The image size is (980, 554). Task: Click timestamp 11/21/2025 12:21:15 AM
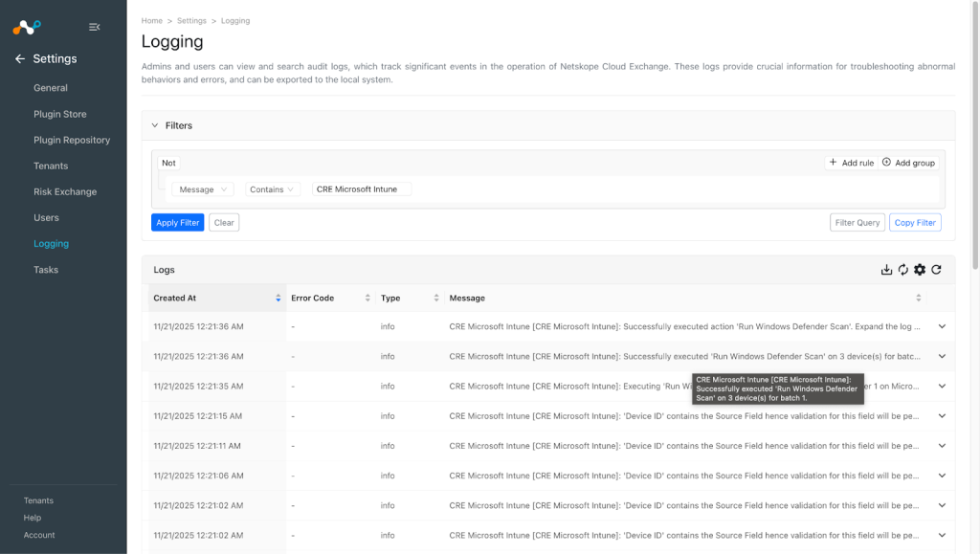pos(197,416)
